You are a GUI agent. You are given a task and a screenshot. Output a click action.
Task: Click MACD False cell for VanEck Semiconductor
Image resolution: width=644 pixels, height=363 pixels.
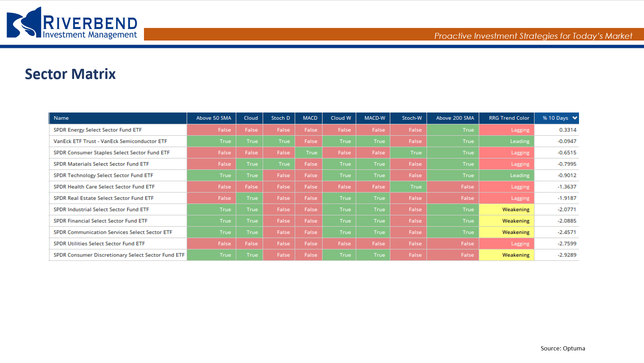(x=309, y=141)
